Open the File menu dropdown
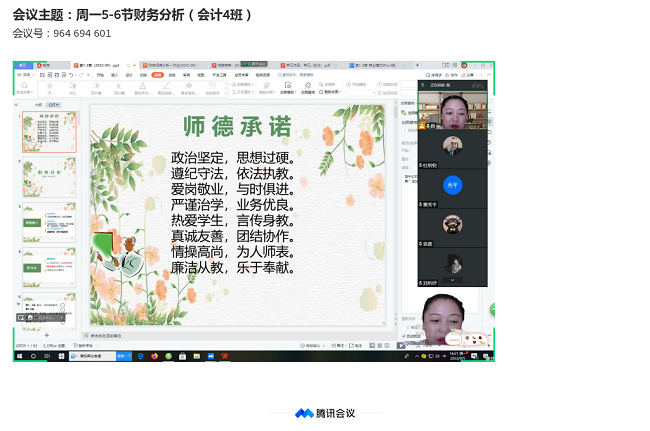 point(26,75)
